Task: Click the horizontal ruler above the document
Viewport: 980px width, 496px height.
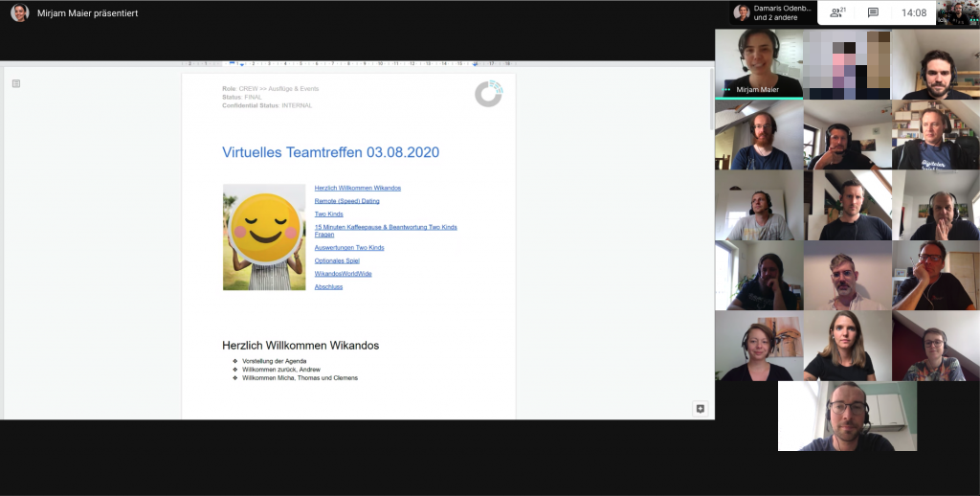Action: [348, 64]
